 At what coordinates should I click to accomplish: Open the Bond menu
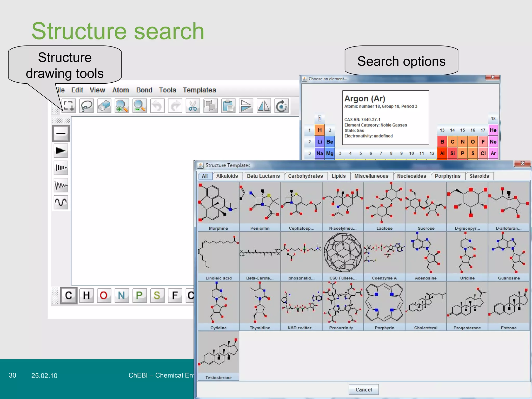pos(144,90)
